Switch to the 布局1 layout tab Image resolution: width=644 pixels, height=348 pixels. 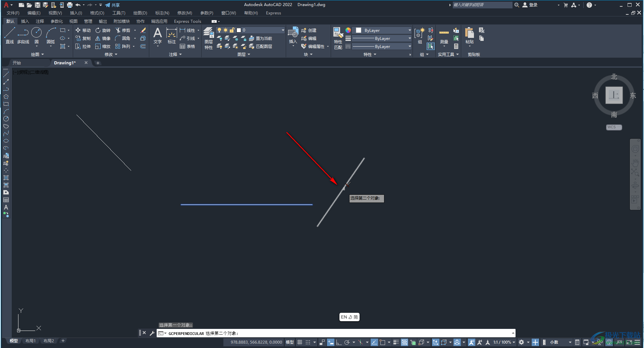coord(30,341)
